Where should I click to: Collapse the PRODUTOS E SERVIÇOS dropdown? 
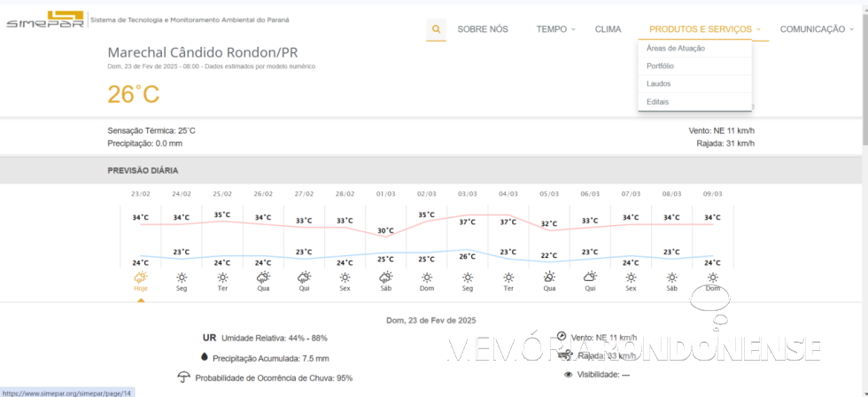[704, 29]
